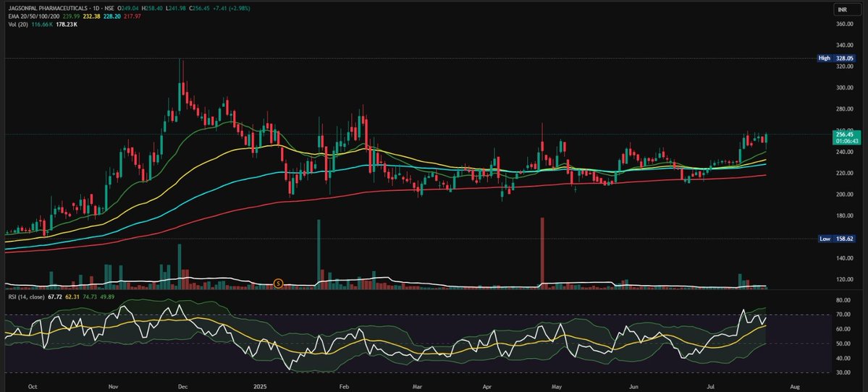Screen dimensions: 868x392
Task: Click the 360.00 price axis label
Action: point(844,25)
